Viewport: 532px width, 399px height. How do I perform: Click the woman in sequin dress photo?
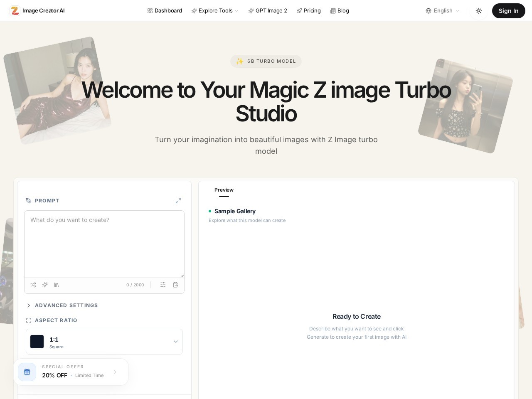click(57, 91)
